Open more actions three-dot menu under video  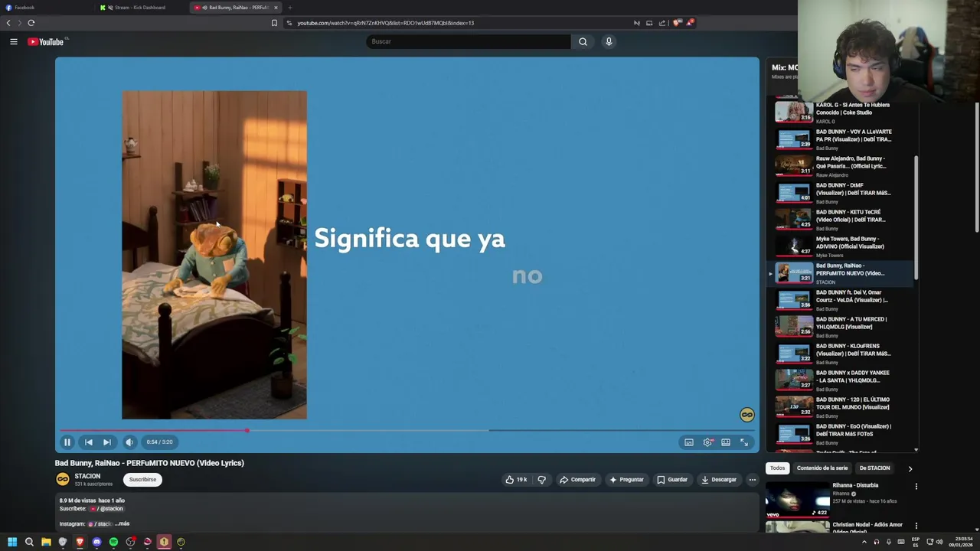coord(753,480)
